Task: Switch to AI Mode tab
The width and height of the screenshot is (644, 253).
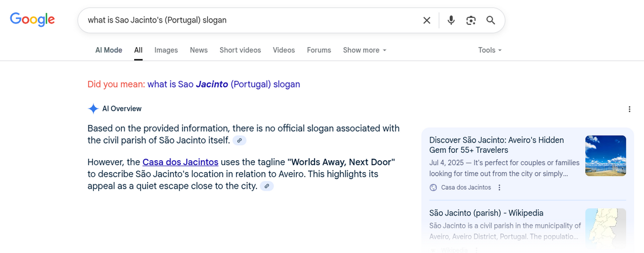Action: click(109, 50)
